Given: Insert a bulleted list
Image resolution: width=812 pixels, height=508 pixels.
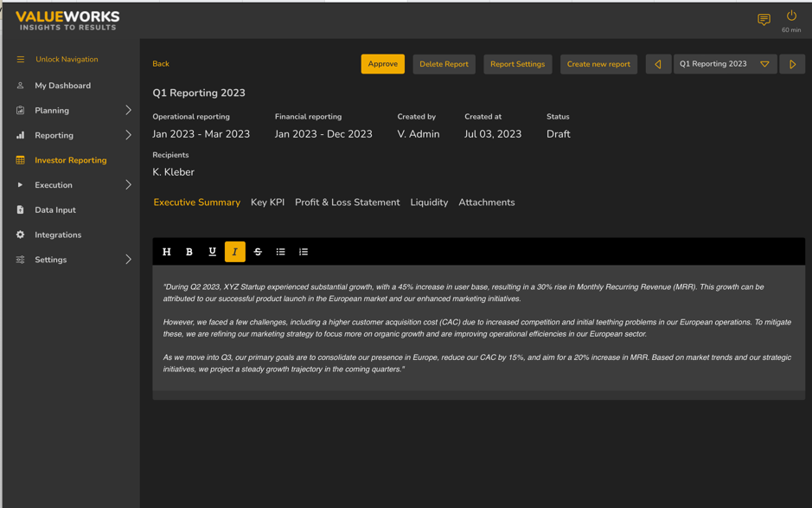Looking at the screenshot, I should click(x=280, y=252).
